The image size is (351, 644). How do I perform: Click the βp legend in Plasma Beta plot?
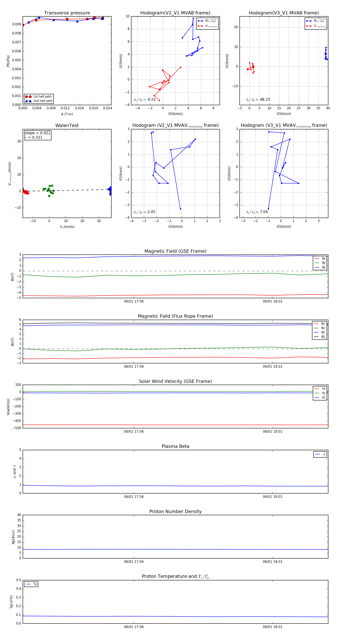click(320, 454)
